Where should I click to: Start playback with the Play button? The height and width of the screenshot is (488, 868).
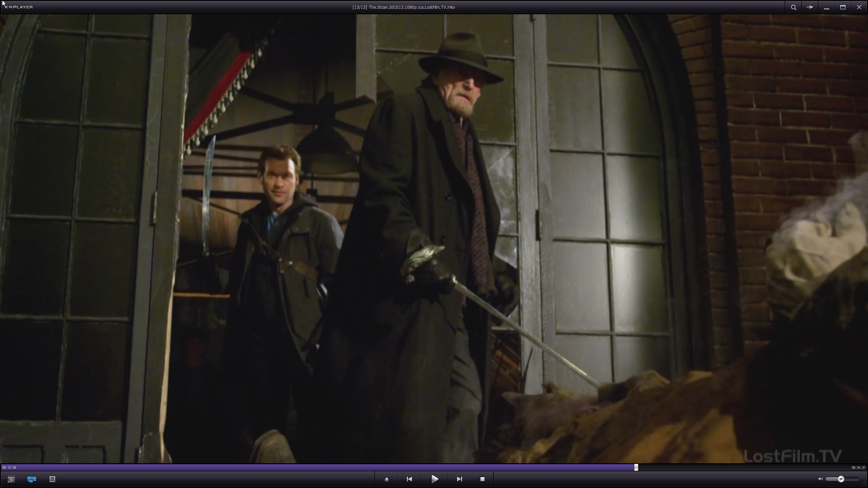pos(435,479)
